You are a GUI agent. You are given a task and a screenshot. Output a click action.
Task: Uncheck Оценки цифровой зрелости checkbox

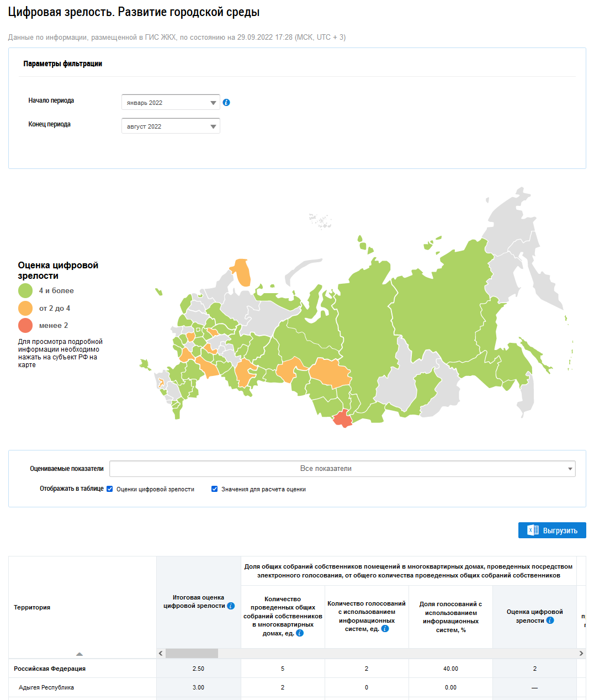pos(110,489)
